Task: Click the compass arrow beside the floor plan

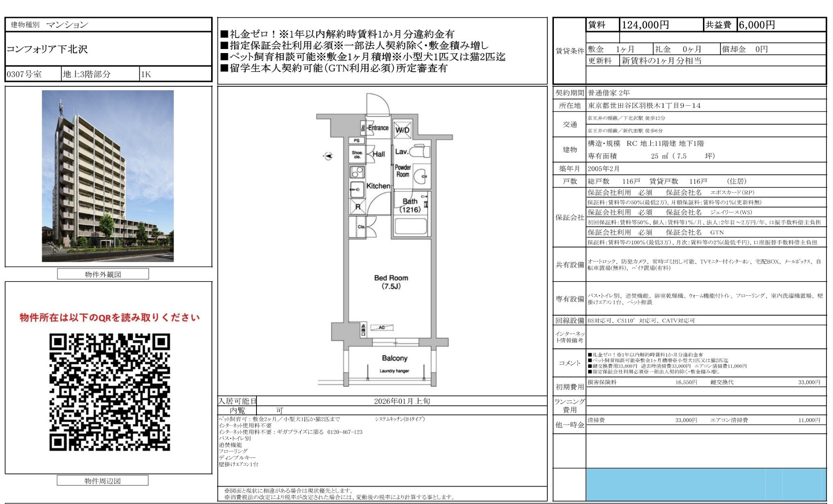Action: pyautogui.click(x=328, y=156)
